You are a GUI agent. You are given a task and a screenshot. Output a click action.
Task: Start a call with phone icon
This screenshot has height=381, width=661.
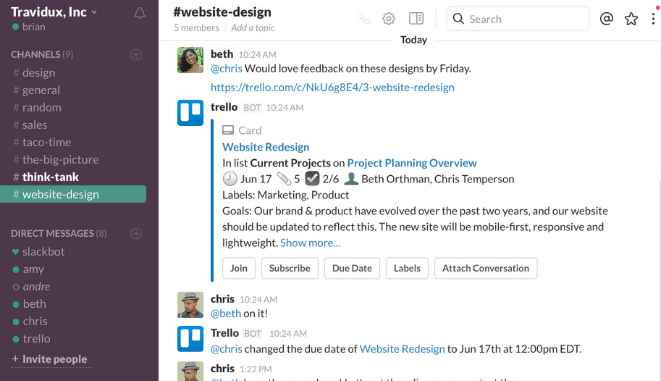pos(365,19)
